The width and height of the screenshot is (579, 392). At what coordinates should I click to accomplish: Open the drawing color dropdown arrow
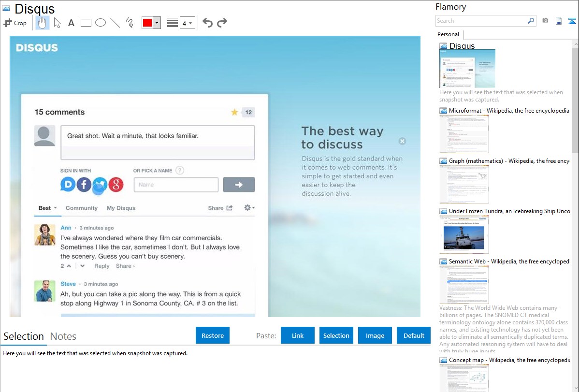[157, 23]
